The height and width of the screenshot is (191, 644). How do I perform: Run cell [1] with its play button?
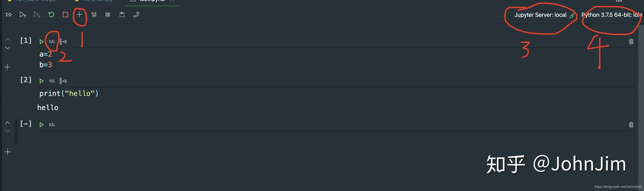click(42, 42)
